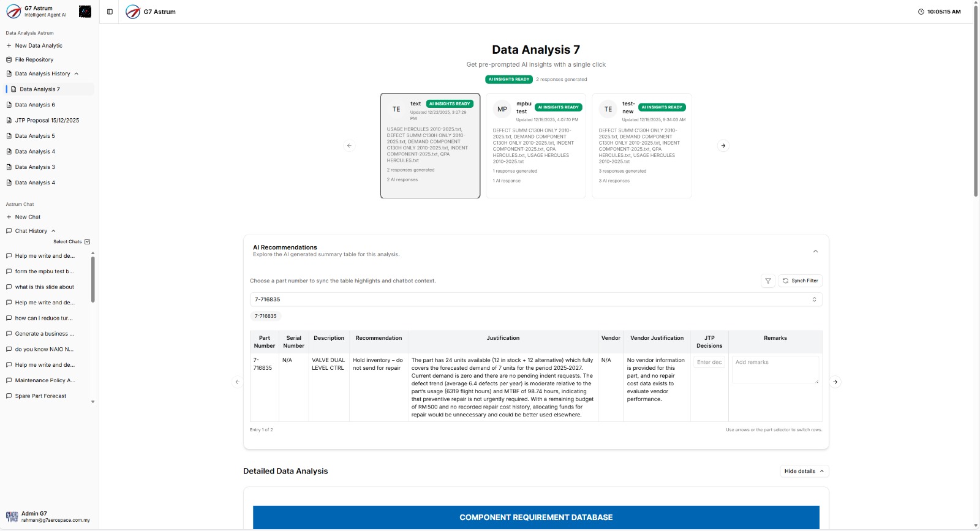Click the Synch Filter button
980x531 pixels.
(800, 281)
